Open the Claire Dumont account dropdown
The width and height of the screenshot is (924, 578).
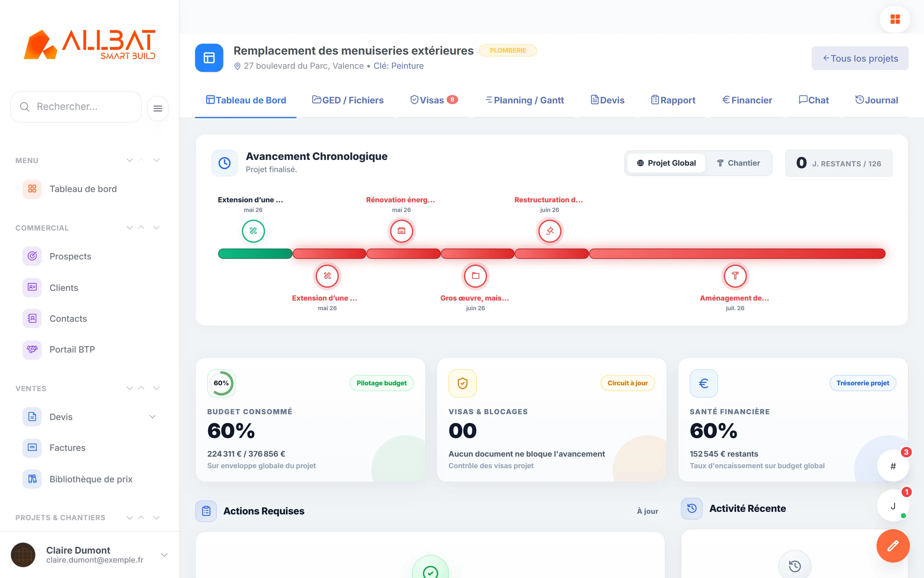[164, 555]
